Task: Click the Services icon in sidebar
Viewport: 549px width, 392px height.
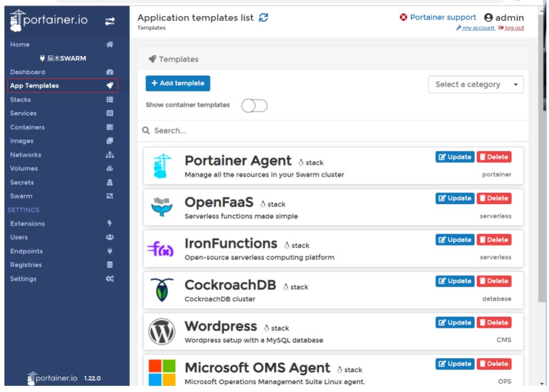Action: [110, 113]
